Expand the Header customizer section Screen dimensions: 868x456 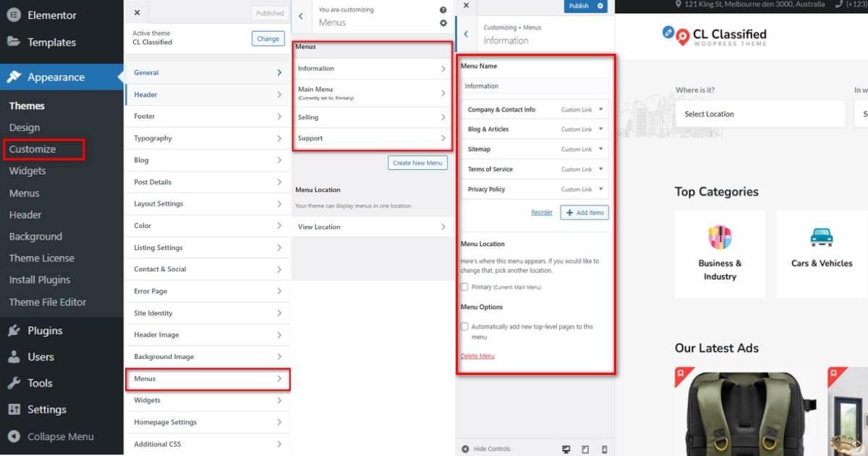(208, 94)
